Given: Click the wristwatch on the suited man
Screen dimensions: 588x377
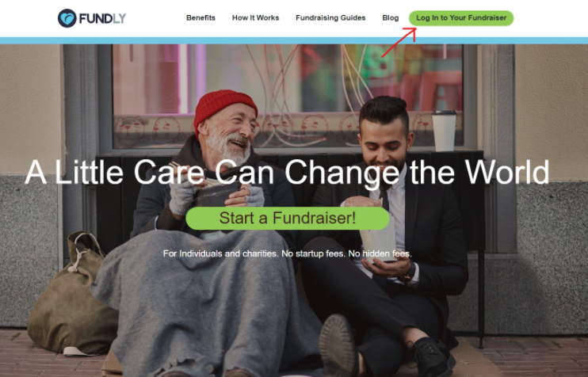Looking at the screenshot, I should point(409,273).
